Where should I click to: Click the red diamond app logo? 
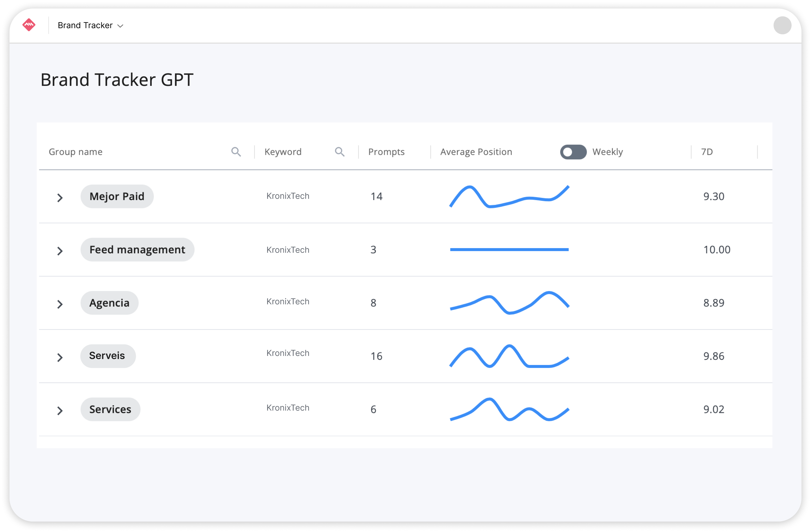click(x=29, y=25)
